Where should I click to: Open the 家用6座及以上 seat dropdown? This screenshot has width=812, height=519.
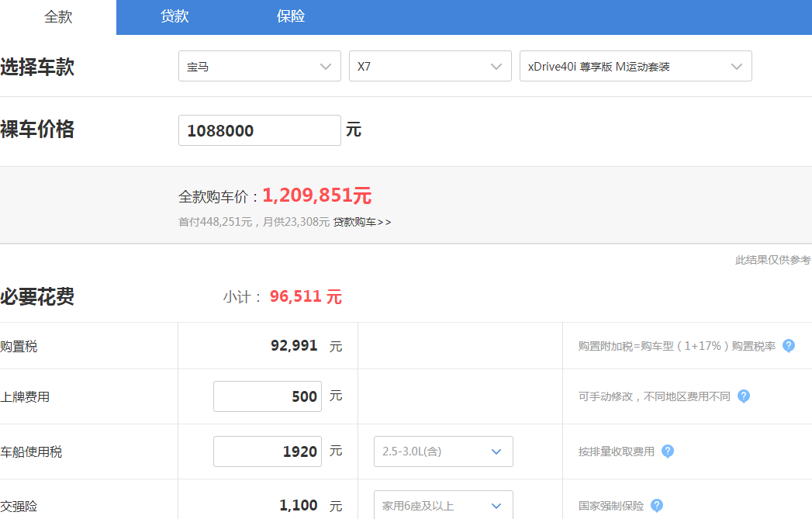click(x=444, y=506)
